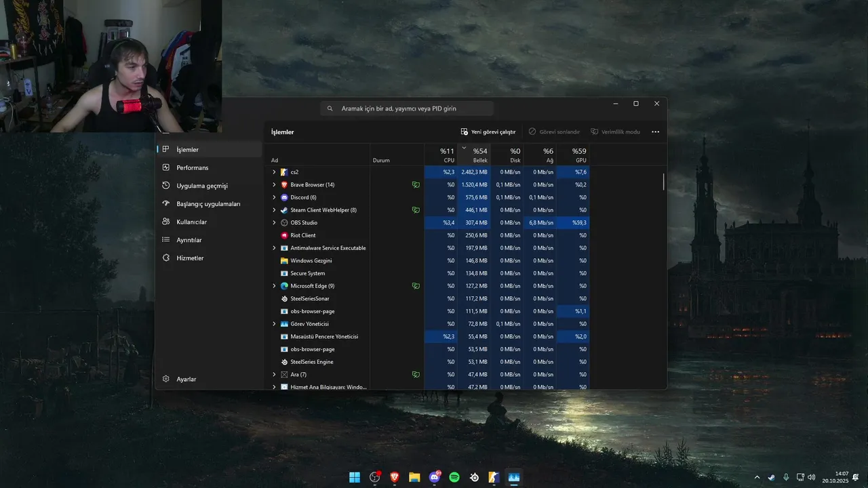Open the three-dot more options menu

point(655,131)
